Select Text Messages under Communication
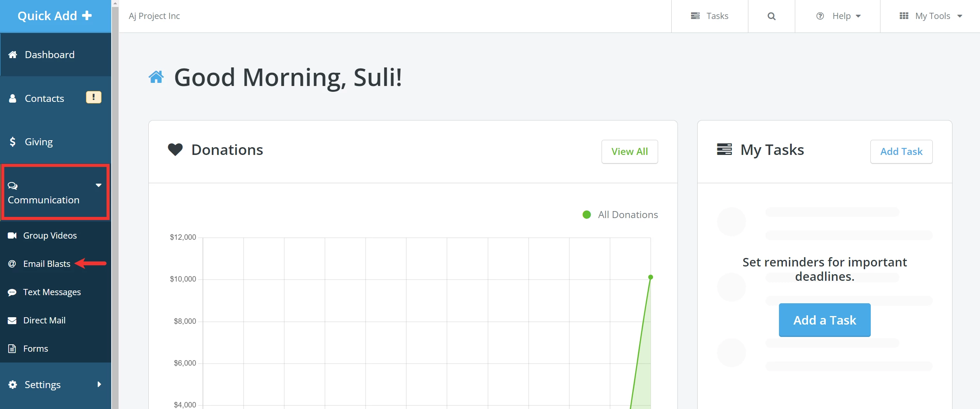 click(56, 292)
